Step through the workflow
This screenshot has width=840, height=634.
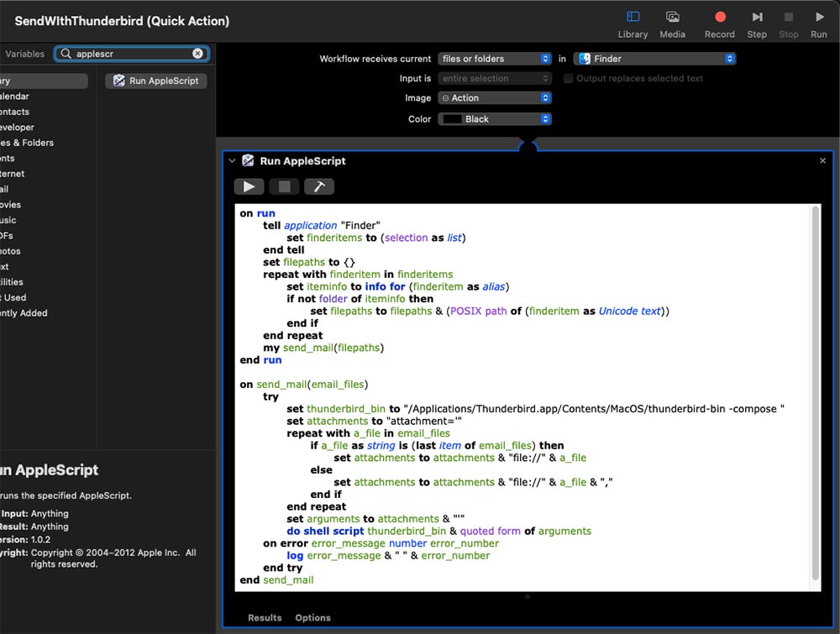point(757,24)
